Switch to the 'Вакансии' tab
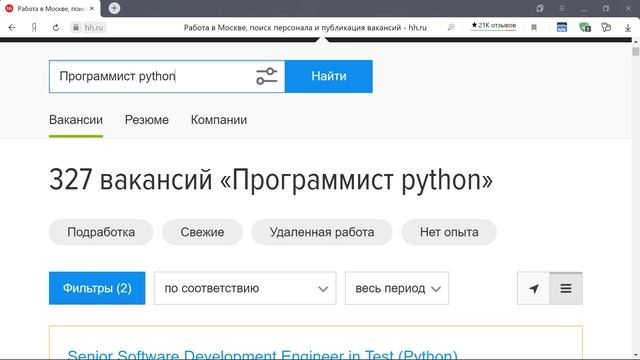The height and width of the screenshot is (360, 640). [x=76, y=120]
